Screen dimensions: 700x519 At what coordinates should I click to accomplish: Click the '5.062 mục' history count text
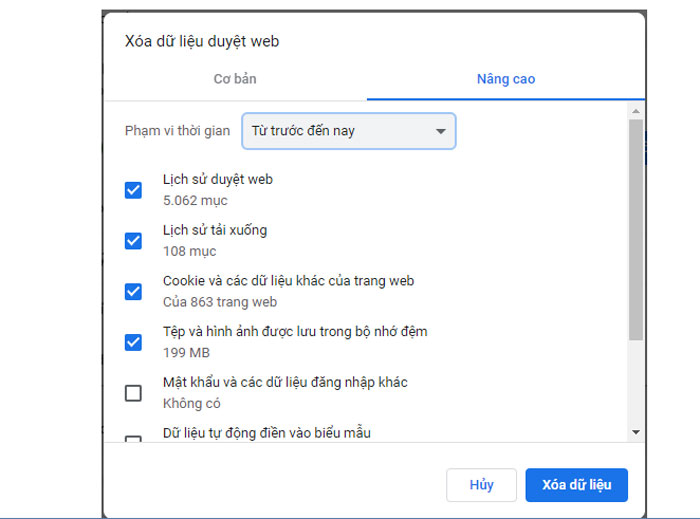click(195, 200)
